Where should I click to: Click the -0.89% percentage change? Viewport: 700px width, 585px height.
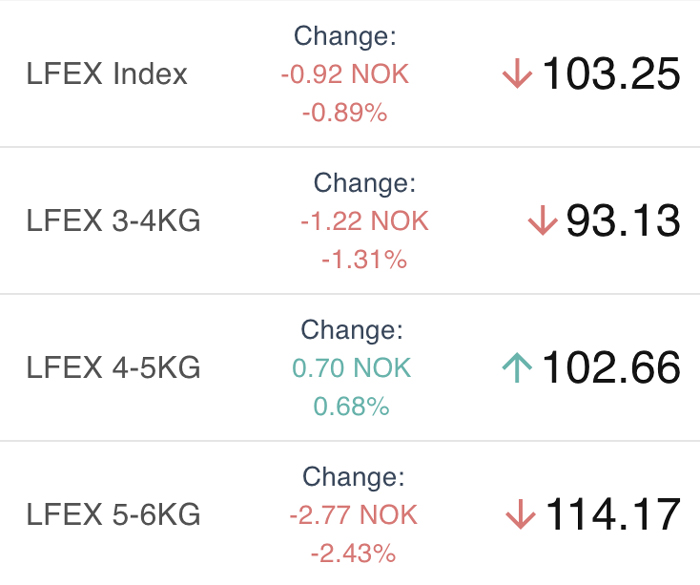[x=345, y=112]
